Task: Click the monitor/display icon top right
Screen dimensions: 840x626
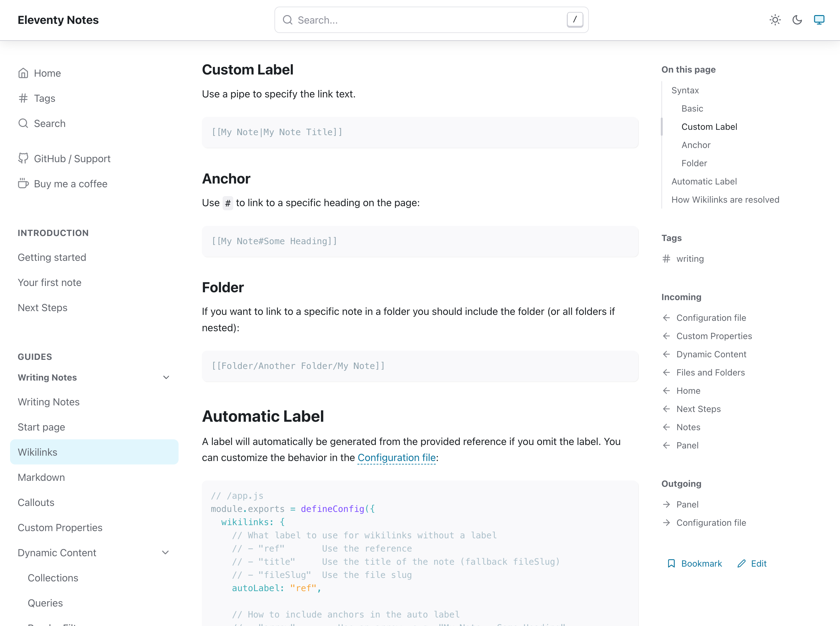Action: pos(819,20)
